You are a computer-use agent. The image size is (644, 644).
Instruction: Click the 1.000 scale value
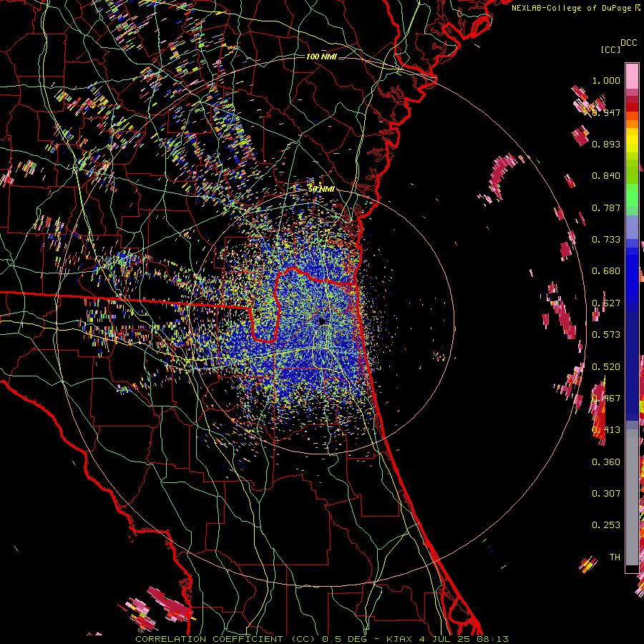click(x=606, y=80)
